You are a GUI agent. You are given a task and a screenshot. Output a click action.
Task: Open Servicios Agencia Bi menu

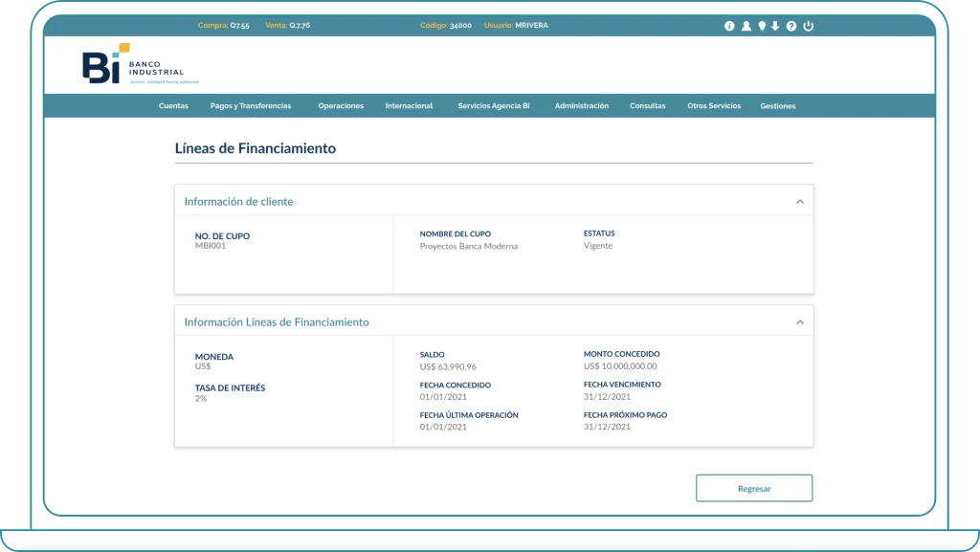click(494, 106)
